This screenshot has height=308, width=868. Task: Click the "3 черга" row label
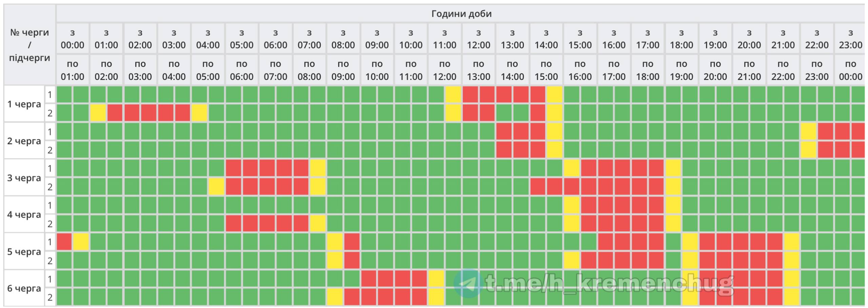(x=24, y=178)
